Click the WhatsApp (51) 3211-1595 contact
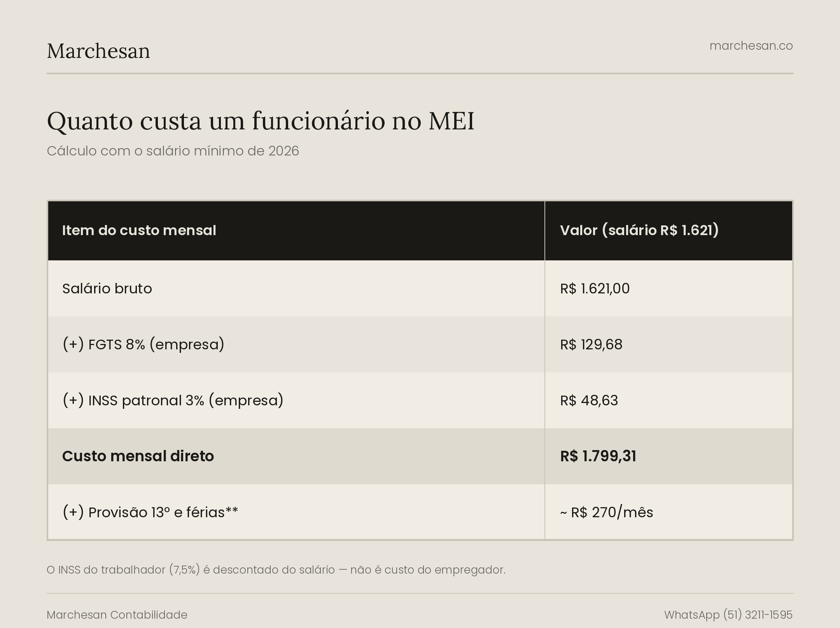This screenshot has width=840, height=628. pos(728,615)
